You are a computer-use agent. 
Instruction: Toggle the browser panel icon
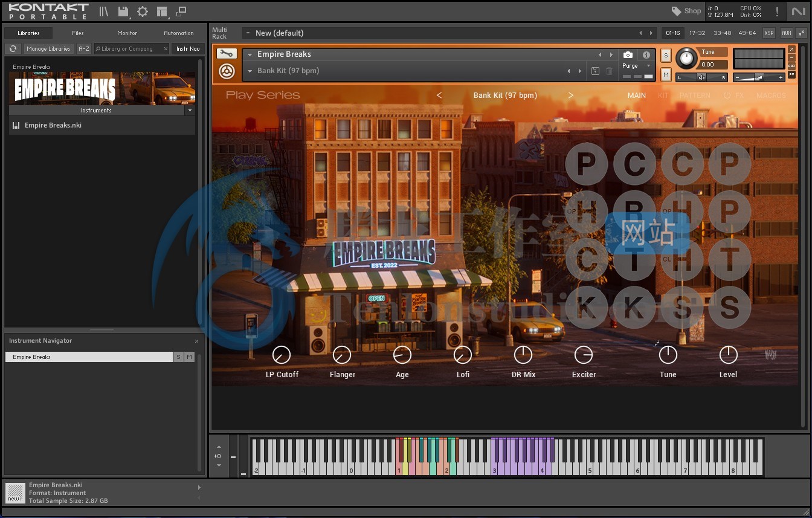click(x=104, y=11)
